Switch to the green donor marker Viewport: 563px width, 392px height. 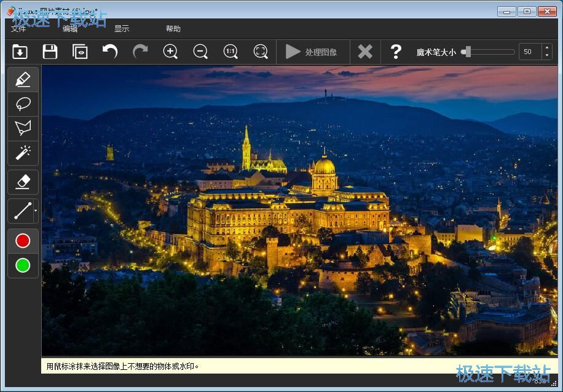coord(23,265)
